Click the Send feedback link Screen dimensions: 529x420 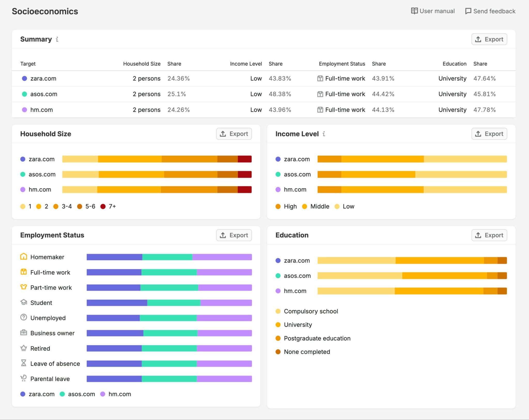(x=490, y=11)
